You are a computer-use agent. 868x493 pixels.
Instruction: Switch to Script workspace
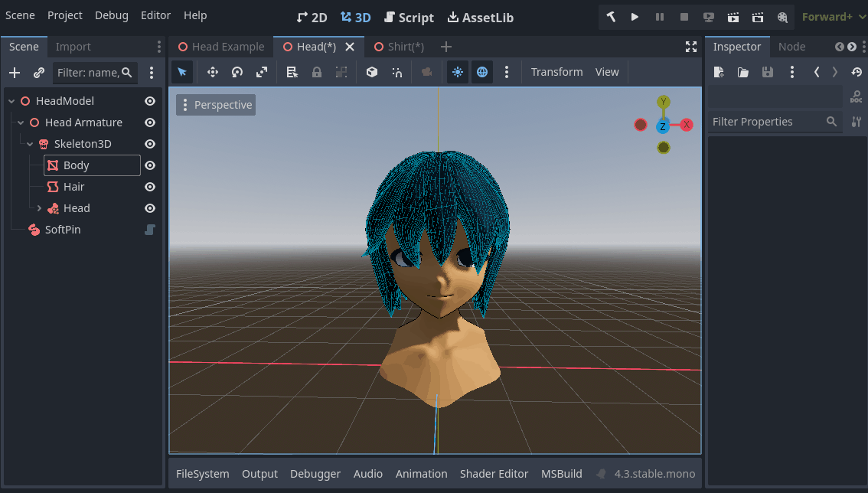409,18
